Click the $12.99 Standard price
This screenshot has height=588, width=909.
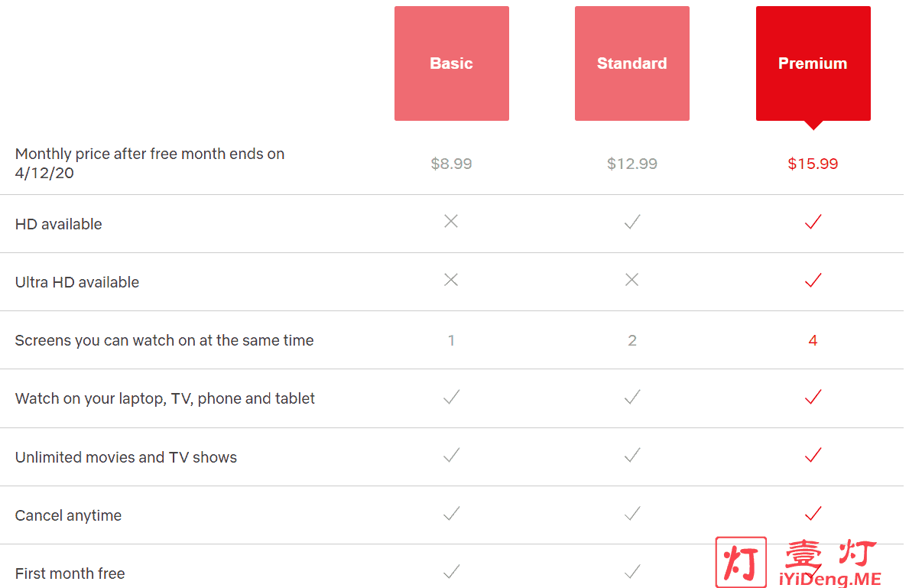632,164
